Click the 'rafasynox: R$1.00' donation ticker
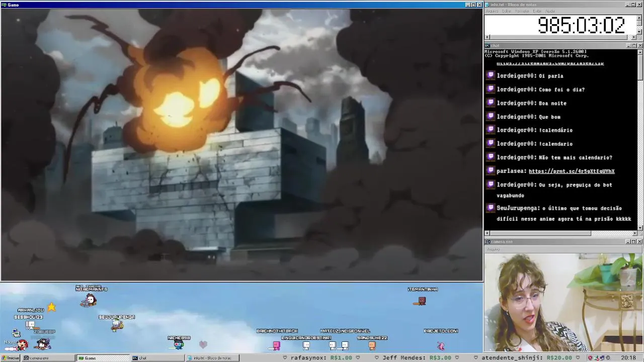644x362 pixels. (320, 358)
